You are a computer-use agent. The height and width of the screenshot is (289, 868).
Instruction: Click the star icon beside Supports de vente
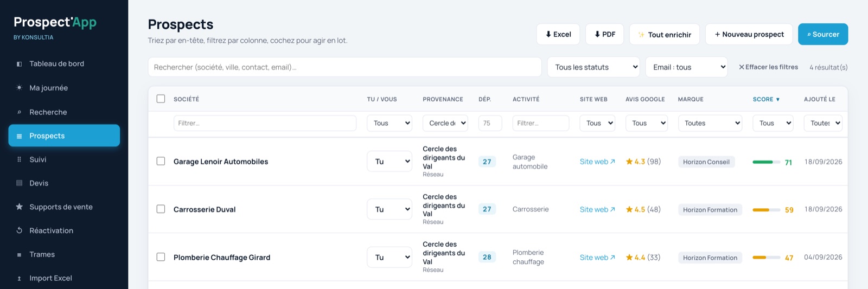coord(19,207)
